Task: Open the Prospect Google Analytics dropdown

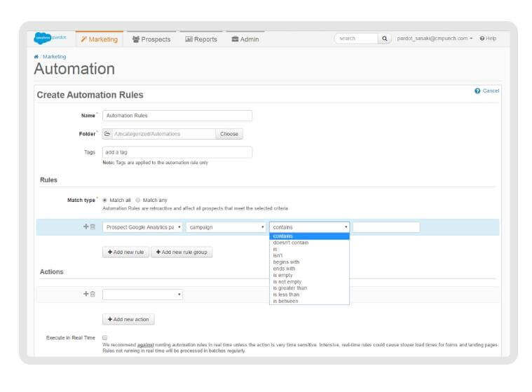Action: pyautogui.click(x=143, y=227)
